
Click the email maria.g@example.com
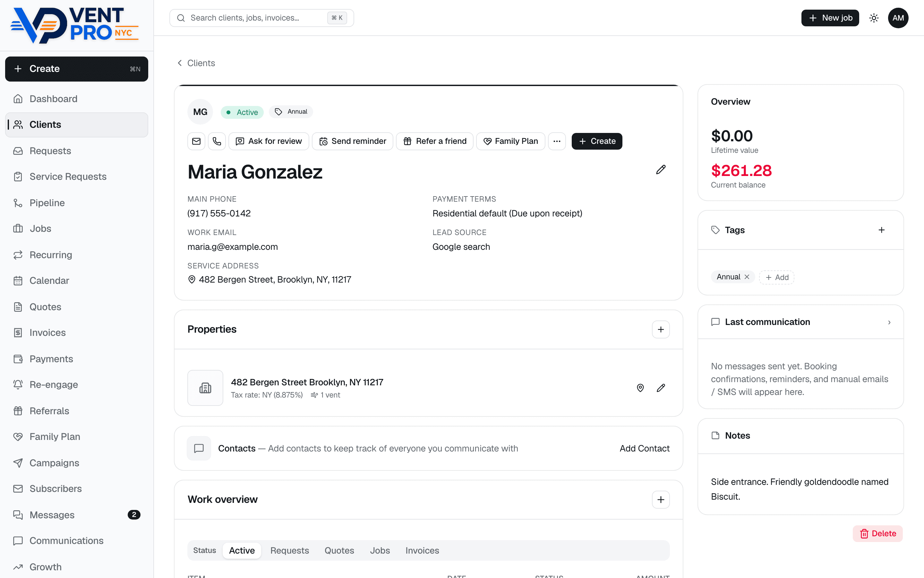point(233,247)
